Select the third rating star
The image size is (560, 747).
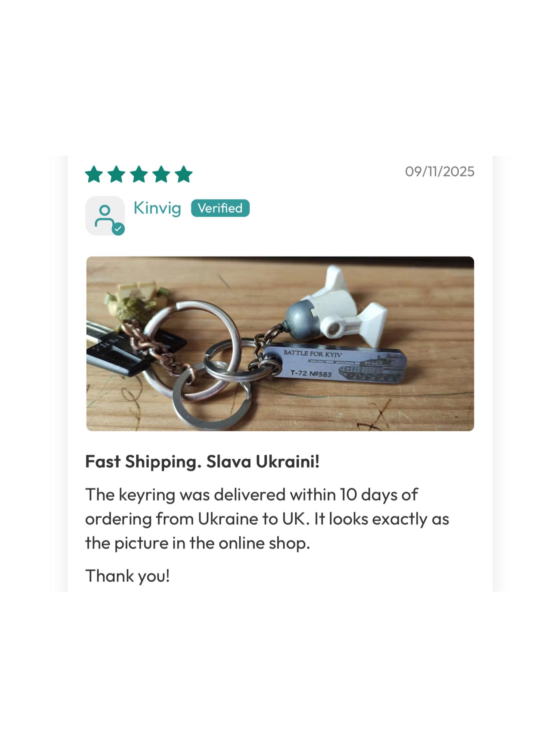point(139,174)
